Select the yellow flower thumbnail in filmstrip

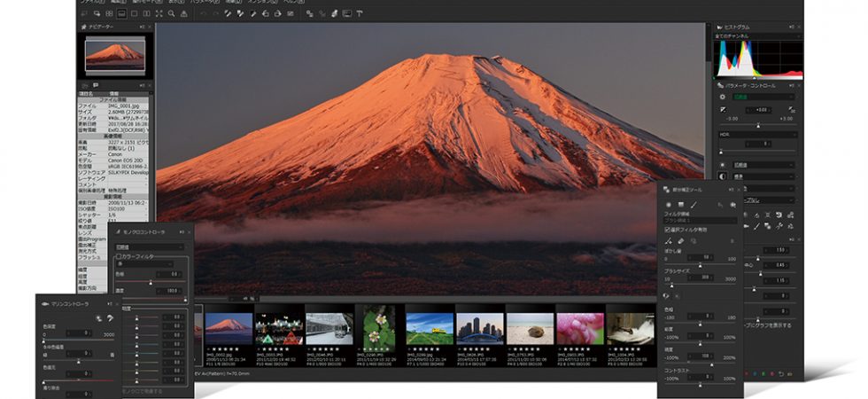coord(379,328)
